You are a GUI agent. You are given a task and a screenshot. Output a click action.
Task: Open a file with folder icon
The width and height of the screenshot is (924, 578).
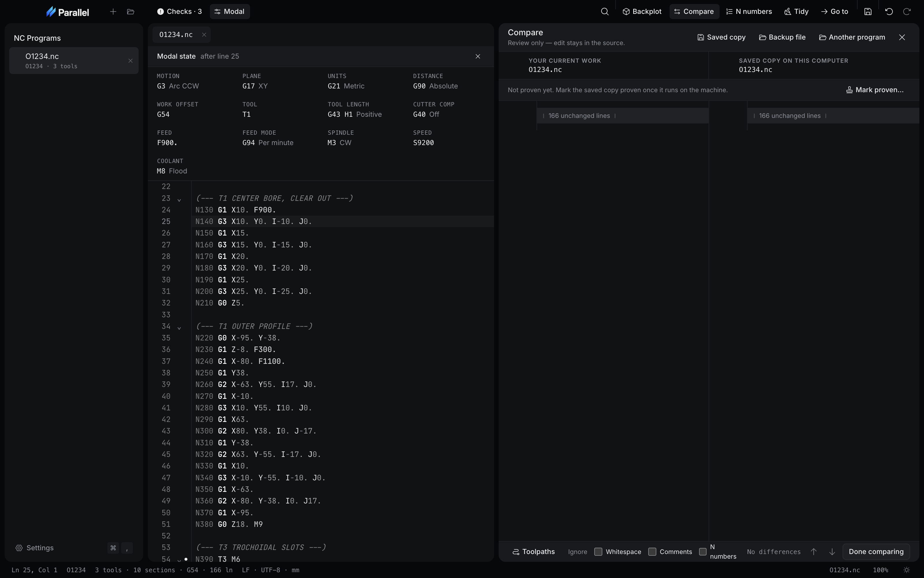click(x=131, y=12)
